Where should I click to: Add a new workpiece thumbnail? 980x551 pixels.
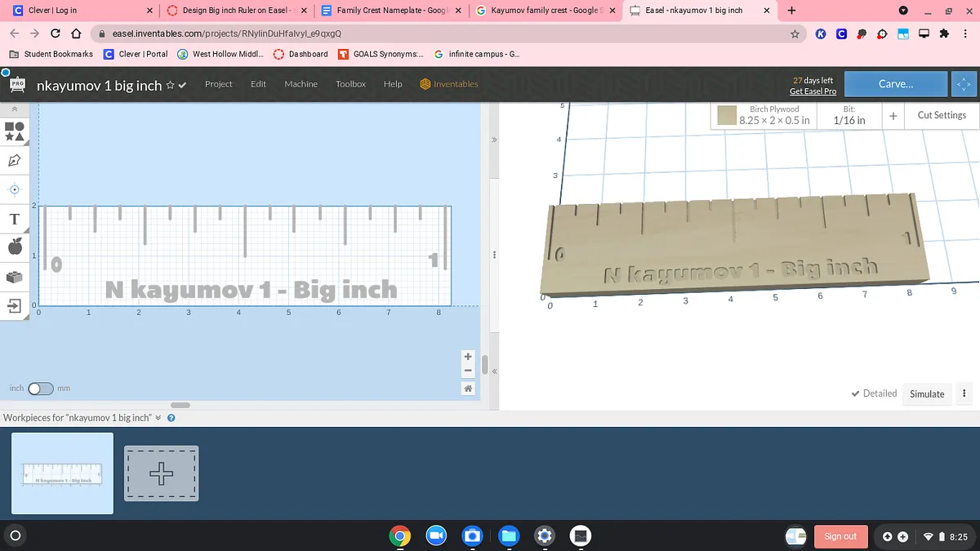(x=161, y=473)
